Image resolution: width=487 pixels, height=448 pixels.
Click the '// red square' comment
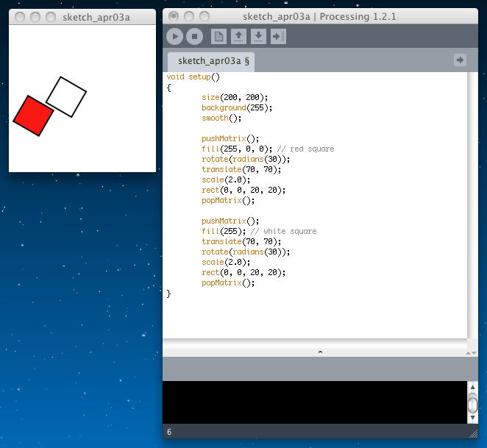point(305,149)
